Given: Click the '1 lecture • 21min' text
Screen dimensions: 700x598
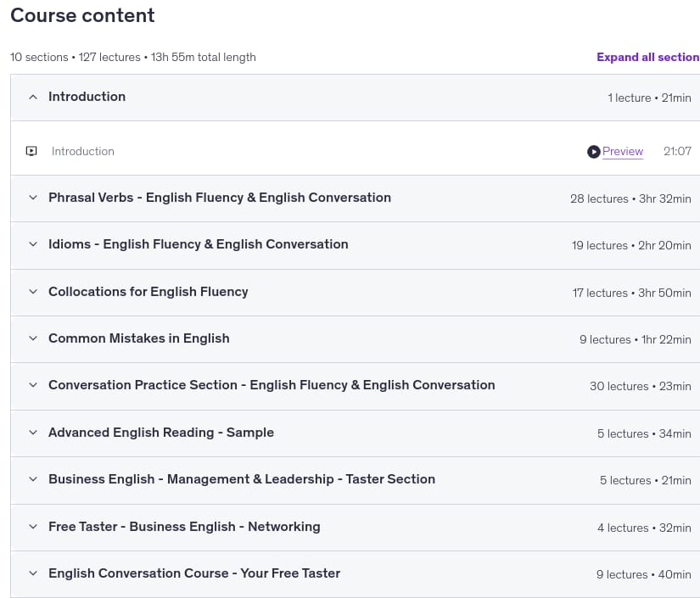Looking at the screenshot, I should [x=650, y=98].
